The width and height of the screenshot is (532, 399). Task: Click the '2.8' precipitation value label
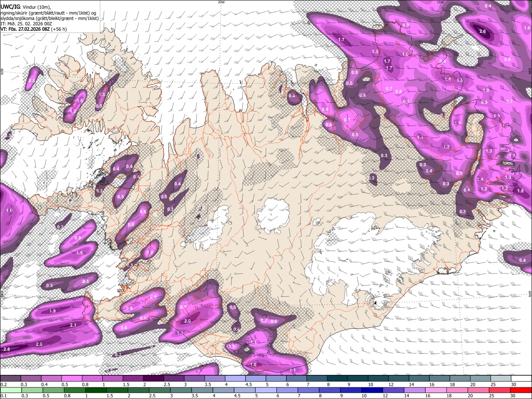click(x=7, y=350)
